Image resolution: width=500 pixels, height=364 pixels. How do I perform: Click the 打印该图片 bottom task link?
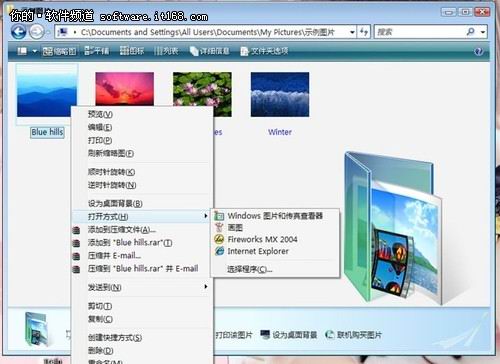click(x=233, y=335)
